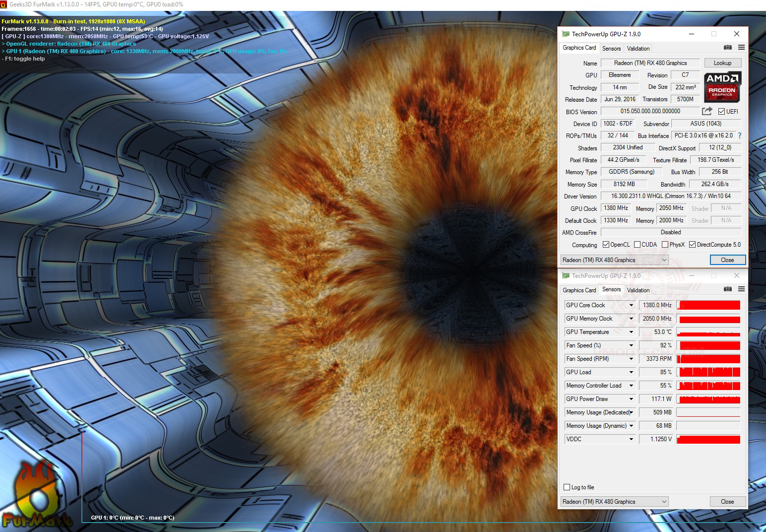Screen dimensions: 766x532
Task: Click the Fan Speed value "3373 RPM"
Action: coord(656,359)
